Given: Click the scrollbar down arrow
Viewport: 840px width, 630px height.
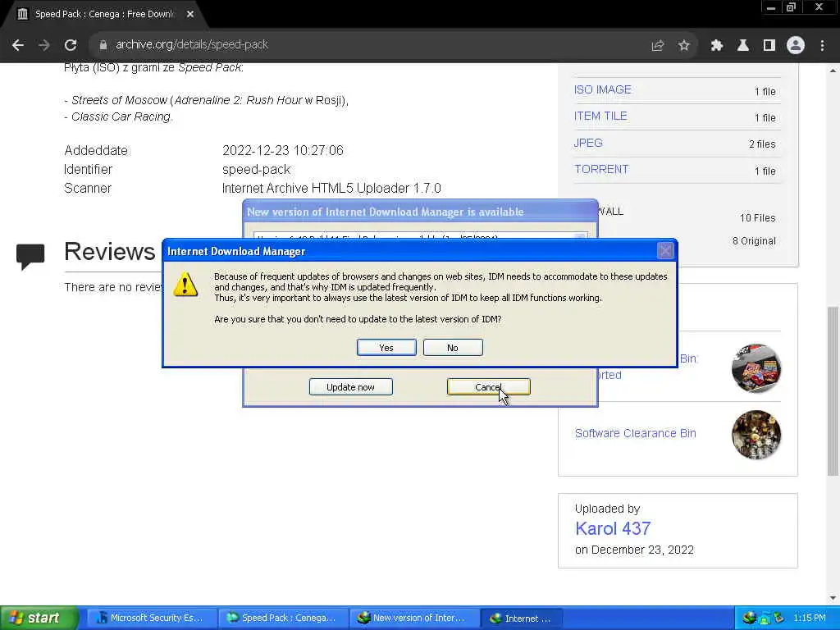Looking at the screenshot, I should click(833, 598).
